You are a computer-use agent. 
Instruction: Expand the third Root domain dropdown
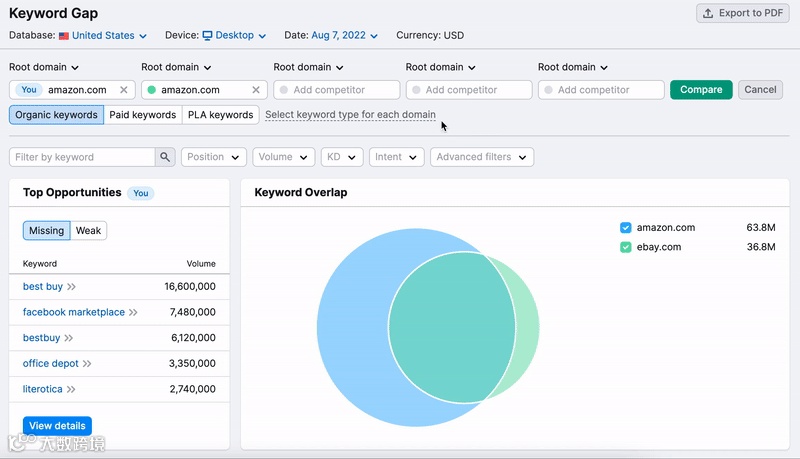[308, 67]
